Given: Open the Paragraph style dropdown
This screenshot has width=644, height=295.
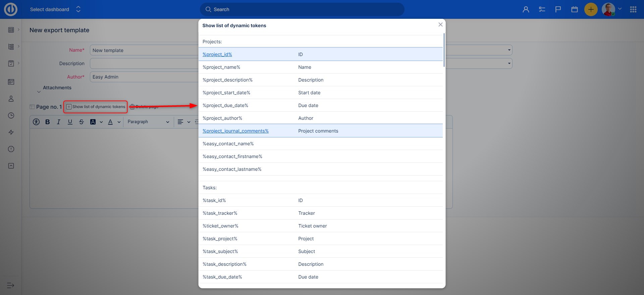Looking at the screenshot, I should (x=148, y=122).
